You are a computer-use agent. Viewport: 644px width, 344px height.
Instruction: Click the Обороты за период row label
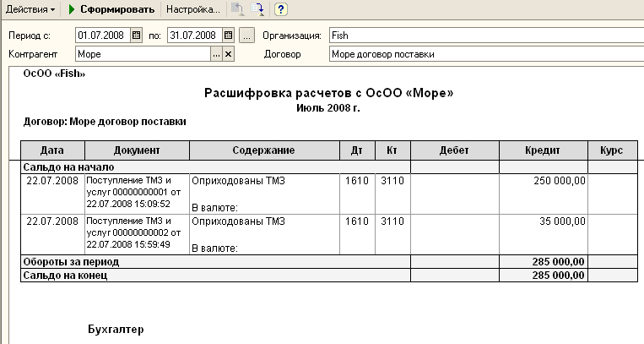[x=71, y=262]
